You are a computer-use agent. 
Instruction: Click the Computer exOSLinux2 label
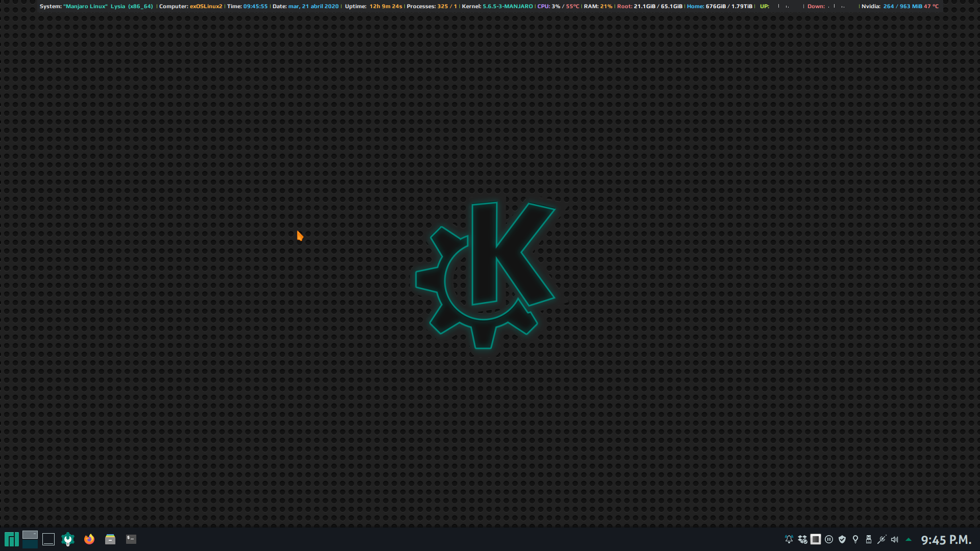coord(190,6)
